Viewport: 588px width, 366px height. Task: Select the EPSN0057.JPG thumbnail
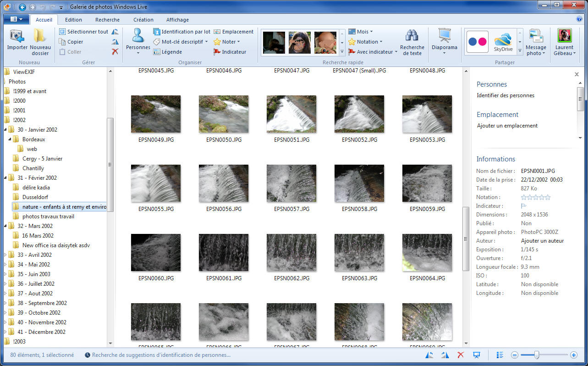[291, 183]
